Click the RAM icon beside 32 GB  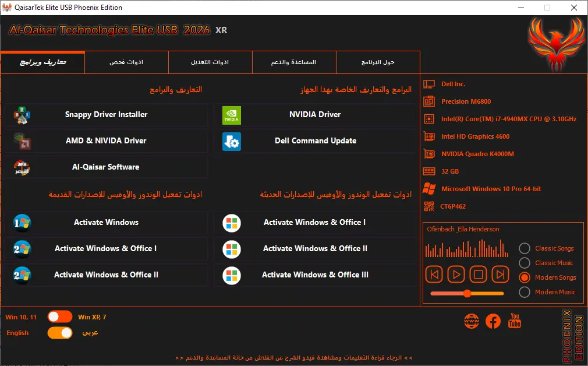(429, 171)
